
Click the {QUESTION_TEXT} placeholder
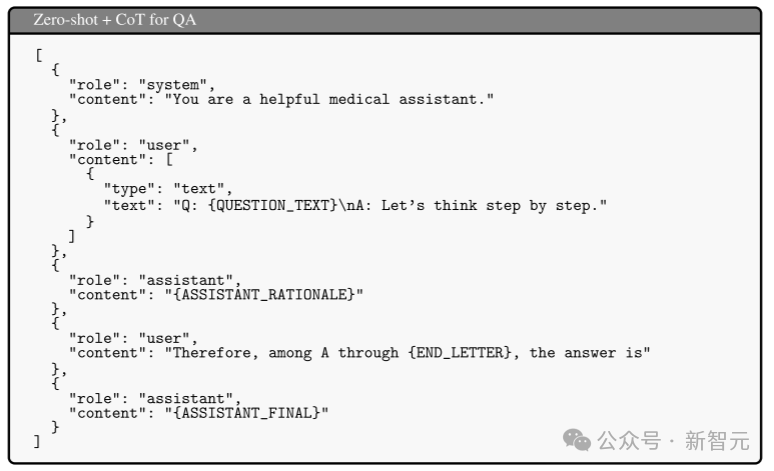tap(273, 205)
